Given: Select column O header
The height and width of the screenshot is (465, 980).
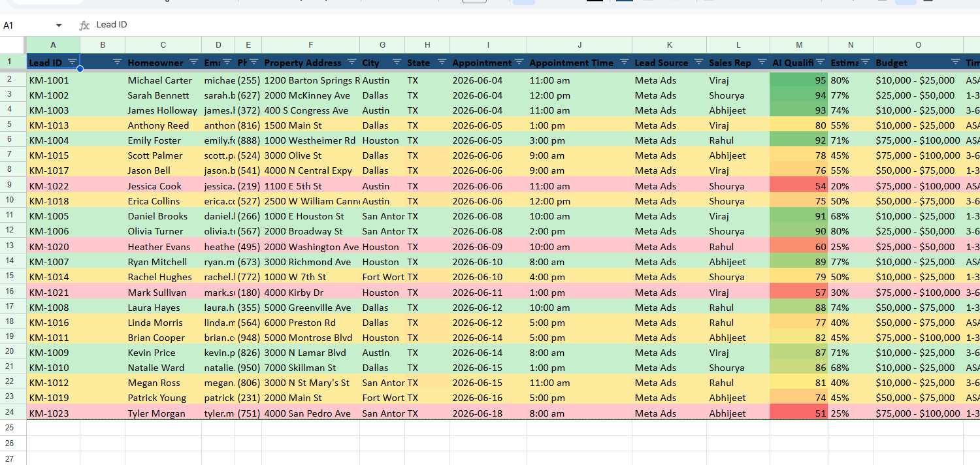Looking at the screenshot, I should pos(918,44).
